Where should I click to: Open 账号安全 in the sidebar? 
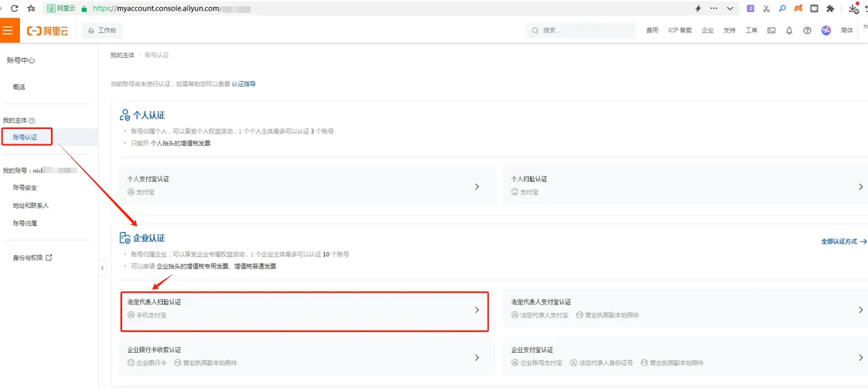pyautogui.click(x=25, y=188)
